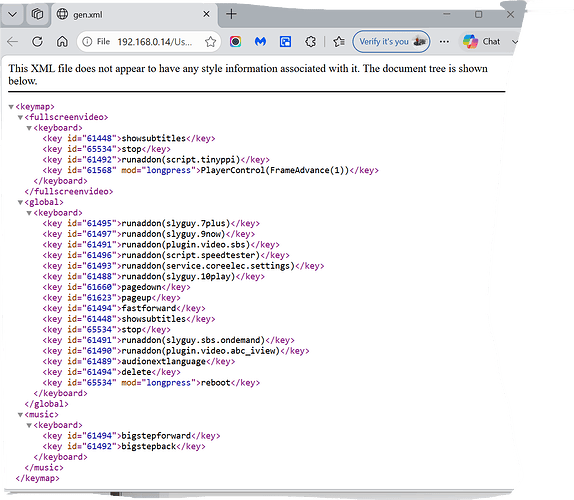Click the runaddon(script.tinyppi) key line
The width and height of the screenshot is (574, 500).
156,160
